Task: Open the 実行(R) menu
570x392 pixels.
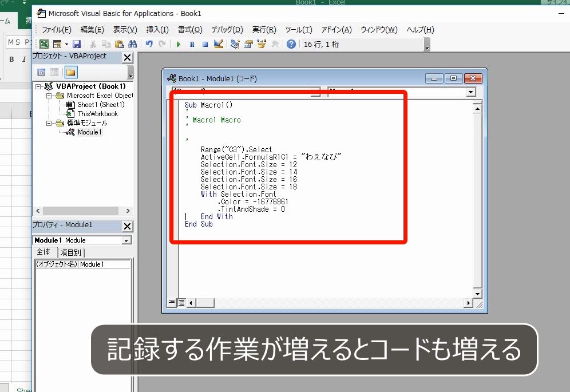Action: point(264,30)
